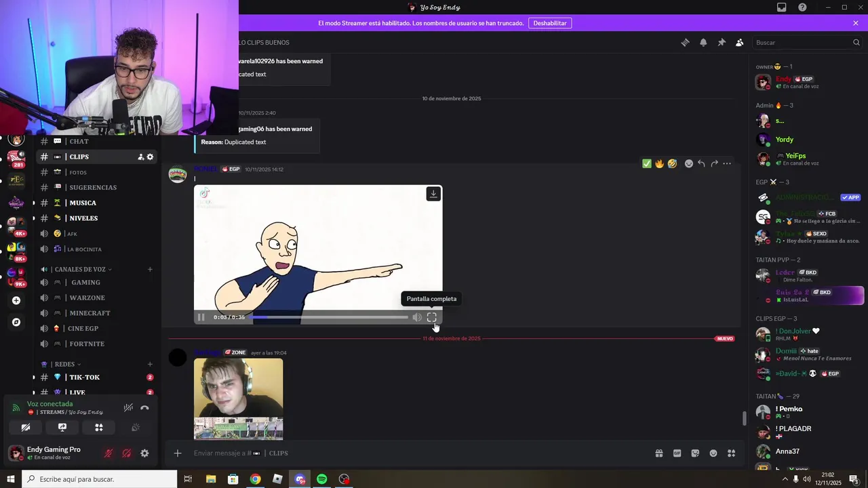
Task: Click the Deshabilitar streamer mode button
Action: point(550,23)
